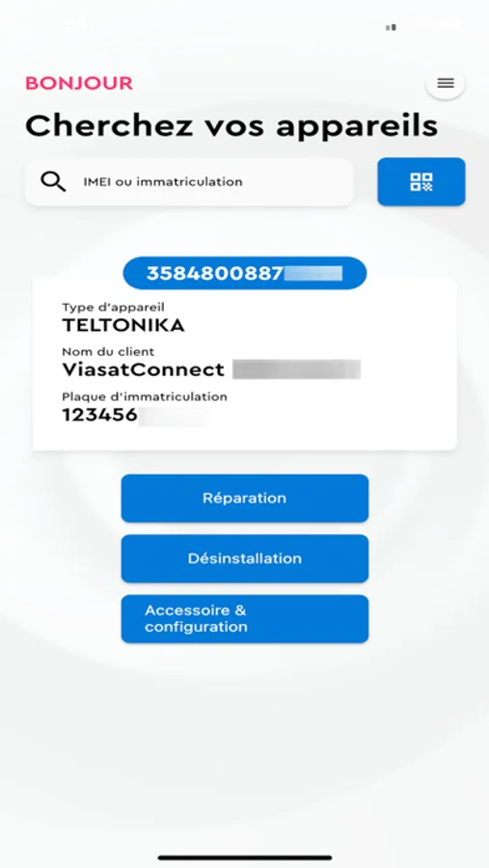The height and width of the screenshot is (868, 489).
Task: Tap the ViasatConnect client name
Action: [x=144, y=369]
